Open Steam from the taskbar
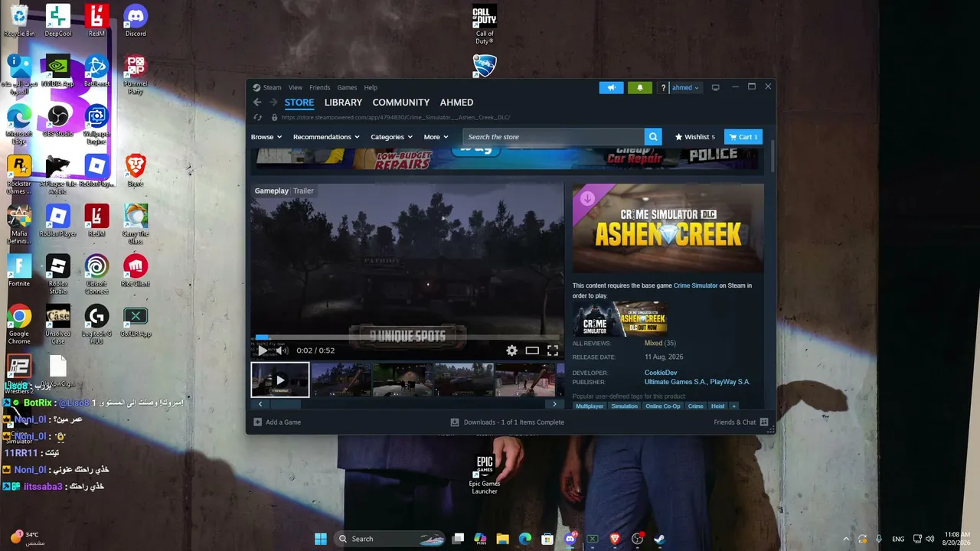 659,539
